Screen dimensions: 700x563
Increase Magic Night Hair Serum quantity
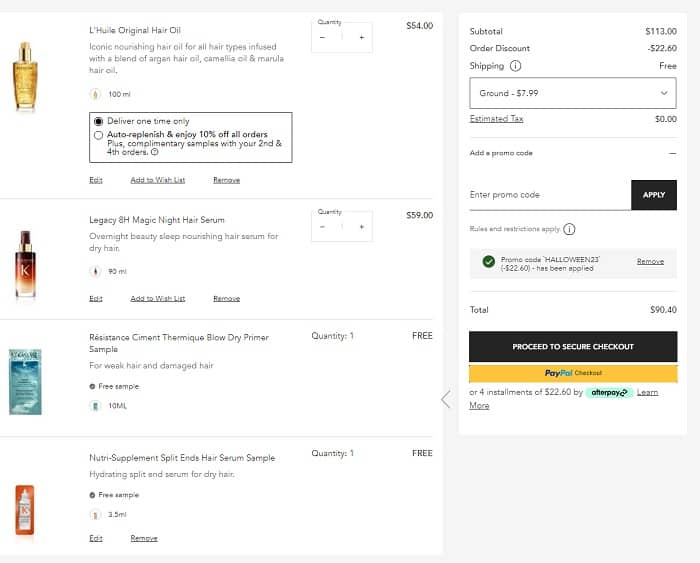pos(361,226)
